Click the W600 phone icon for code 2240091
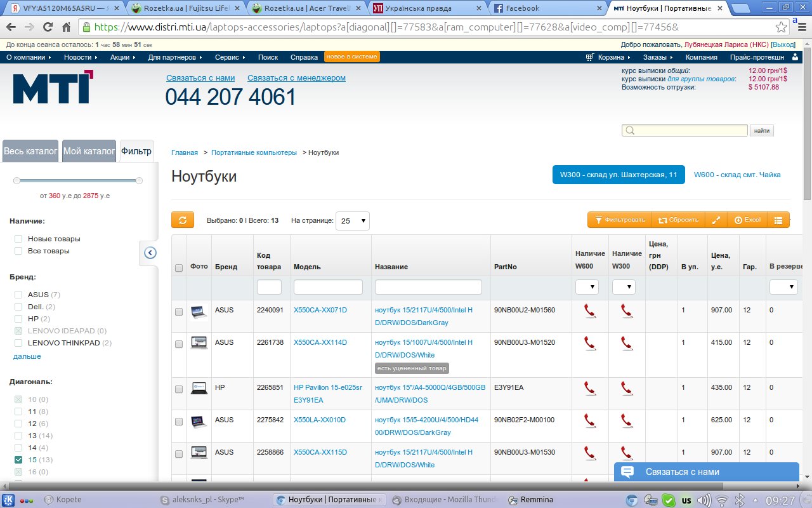 590,311
